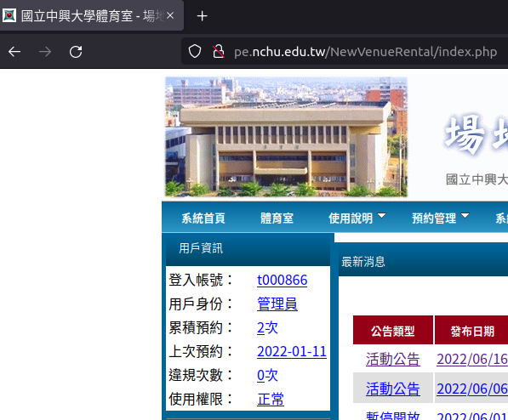Click the 用戶資訊 panel header

coord(248,249)
